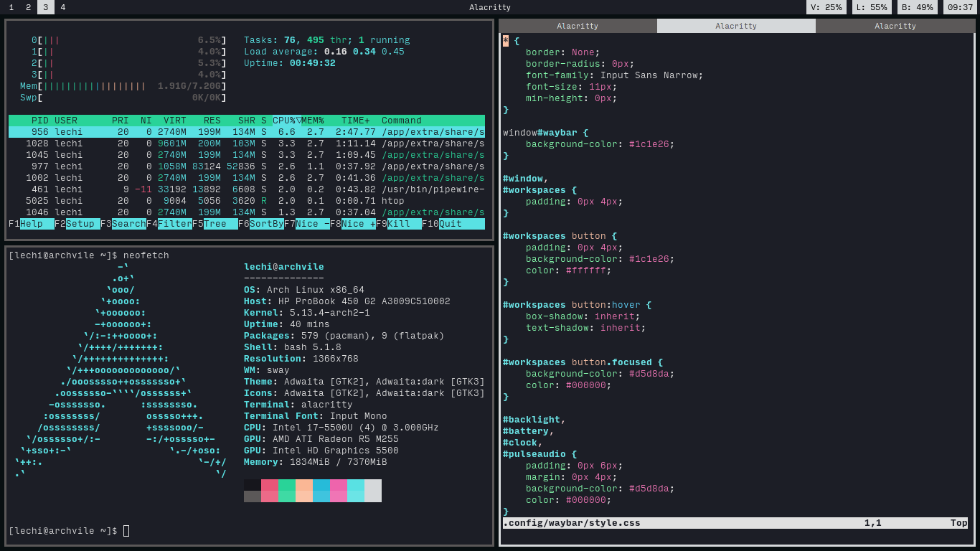The image size is (980, 551).
Task: Click the dark grey neofetch palette swatch
Action: point(253,496)
